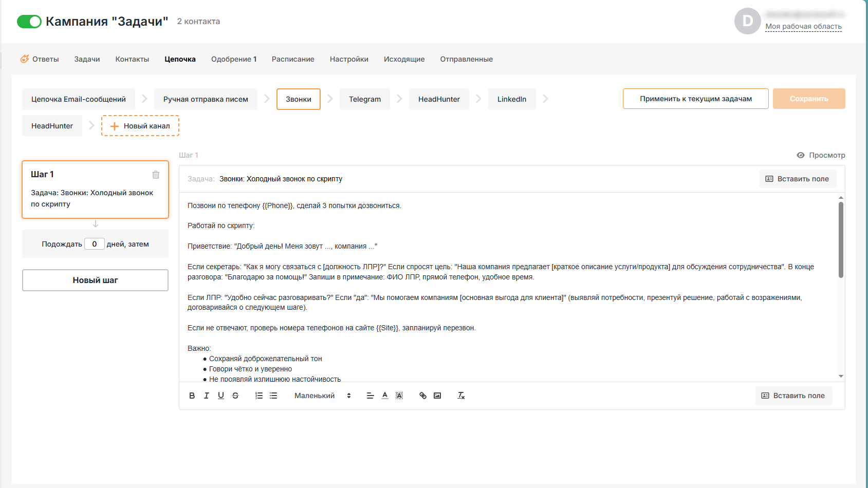868x488 pixels.
Task: Apply italic formatting in the editor toolbar
Action: click(x=206, y=396)
